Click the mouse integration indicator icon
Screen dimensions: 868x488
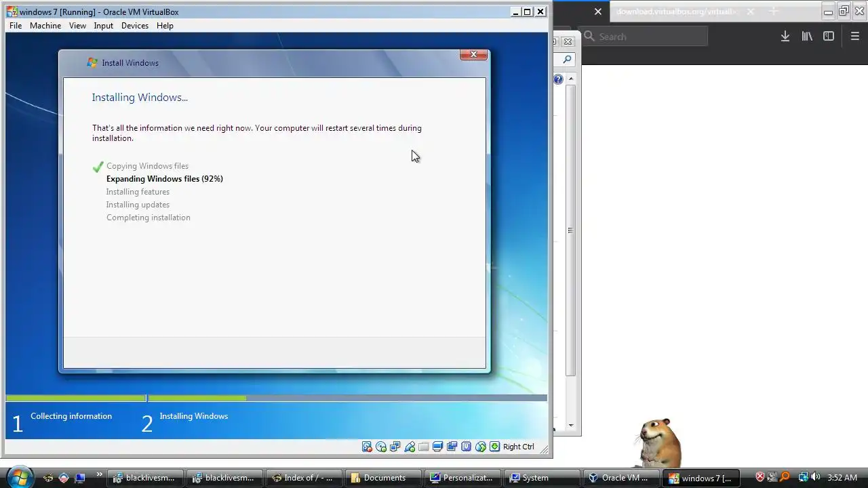point(481,447)
